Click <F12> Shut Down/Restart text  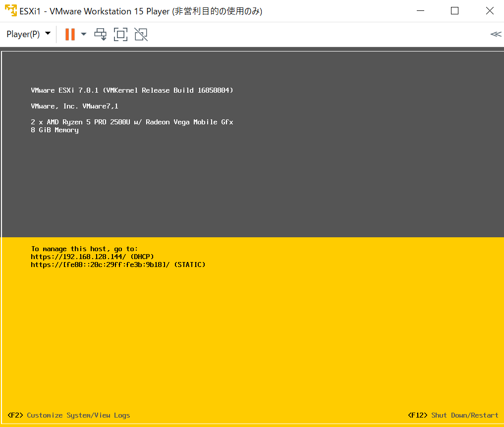pyautogui.click(x=453, y=415)
